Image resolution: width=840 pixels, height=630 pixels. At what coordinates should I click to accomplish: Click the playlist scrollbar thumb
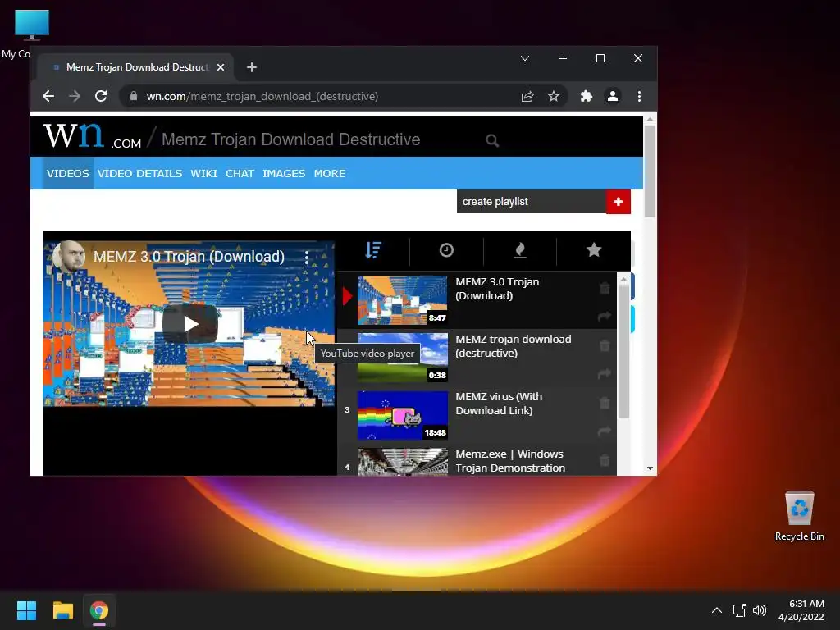pyautogui.click(x=623, y=351)
